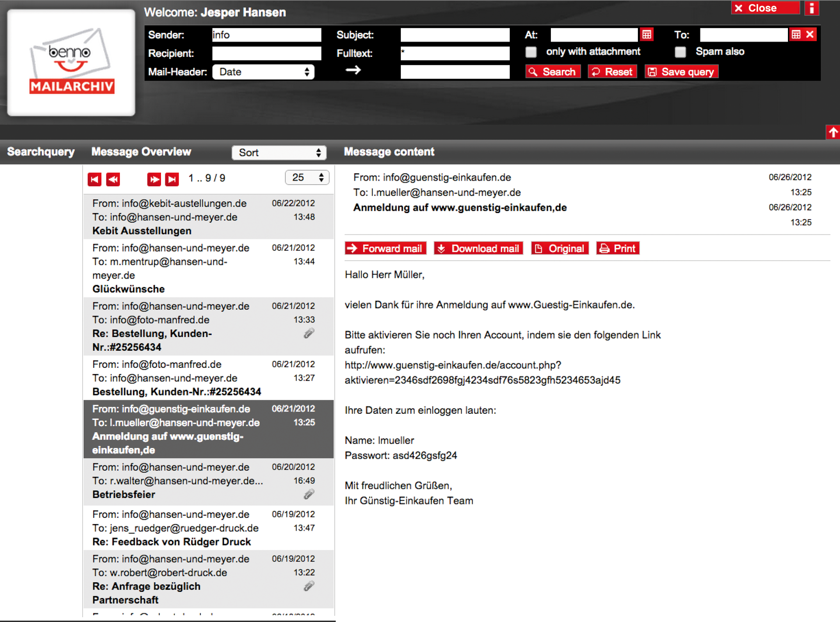840x622 pixels.
Task: Open the calendar picker next to At field
Action: coord(647,34)
